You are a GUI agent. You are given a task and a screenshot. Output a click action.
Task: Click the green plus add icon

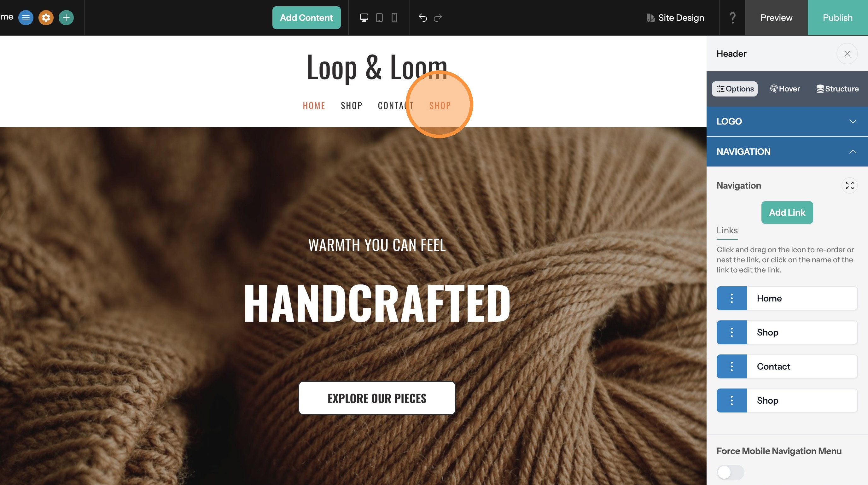pyautogui.click(x=66, y=18)
